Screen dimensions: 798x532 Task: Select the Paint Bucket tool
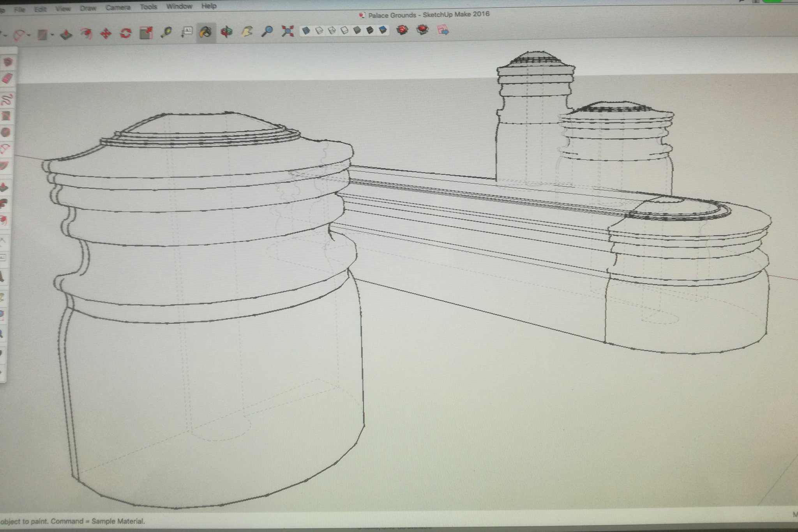point(206,32)
